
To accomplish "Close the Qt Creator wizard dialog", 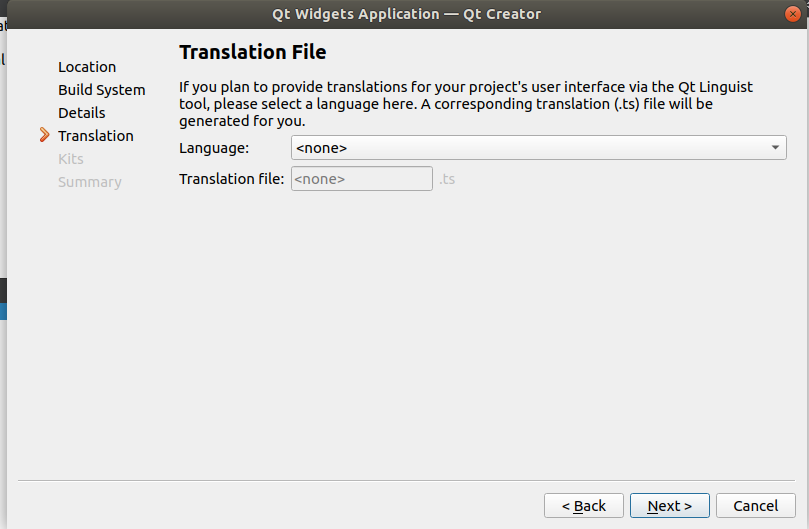I will [x=792, y=14].
